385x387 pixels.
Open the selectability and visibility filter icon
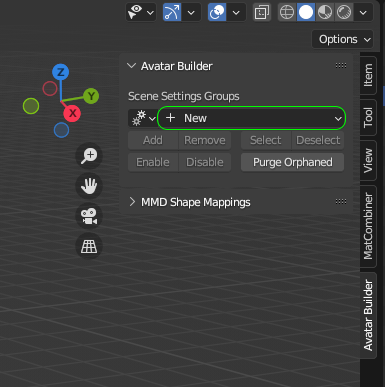click(135, 12)
